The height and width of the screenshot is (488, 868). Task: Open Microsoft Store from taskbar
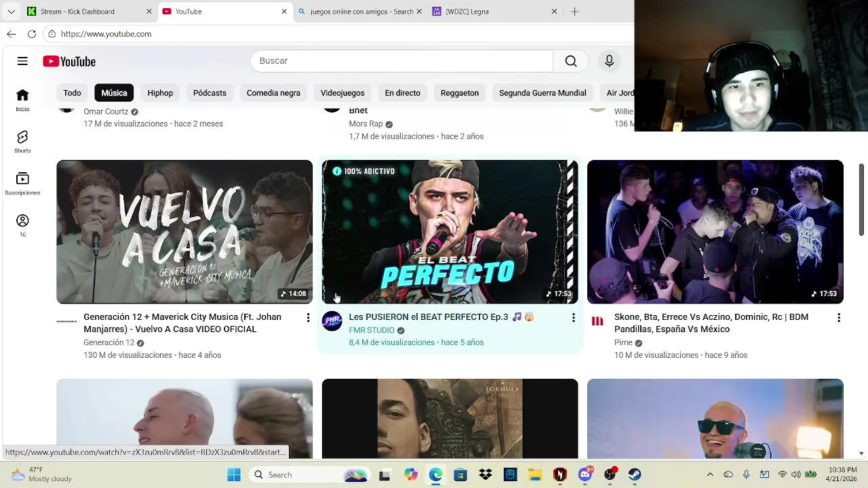[x=460, y=474]
